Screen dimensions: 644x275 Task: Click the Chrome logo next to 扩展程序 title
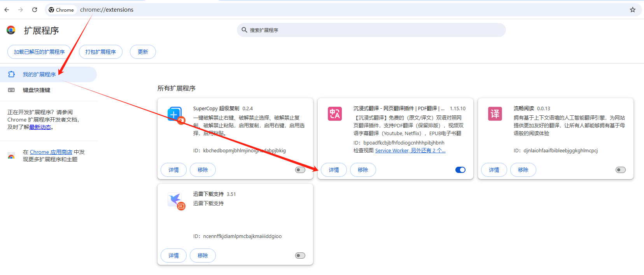point(11,30)
